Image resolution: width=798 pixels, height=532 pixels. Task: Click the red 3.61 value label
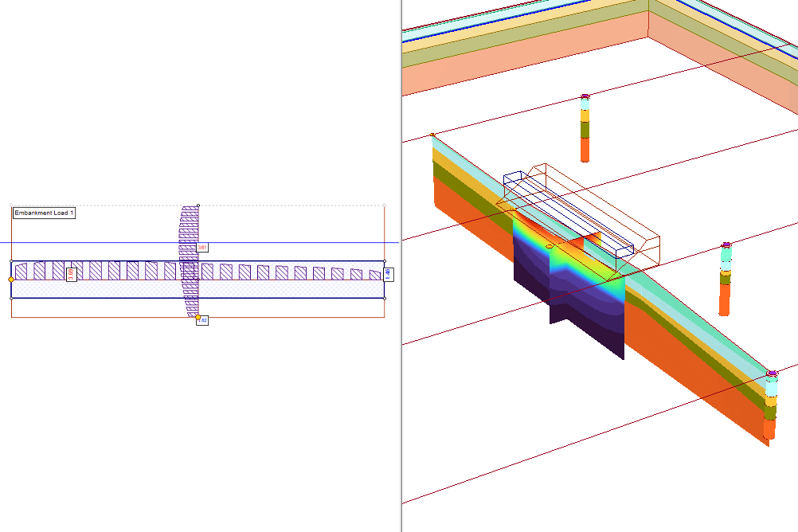(x=202, y=248)
